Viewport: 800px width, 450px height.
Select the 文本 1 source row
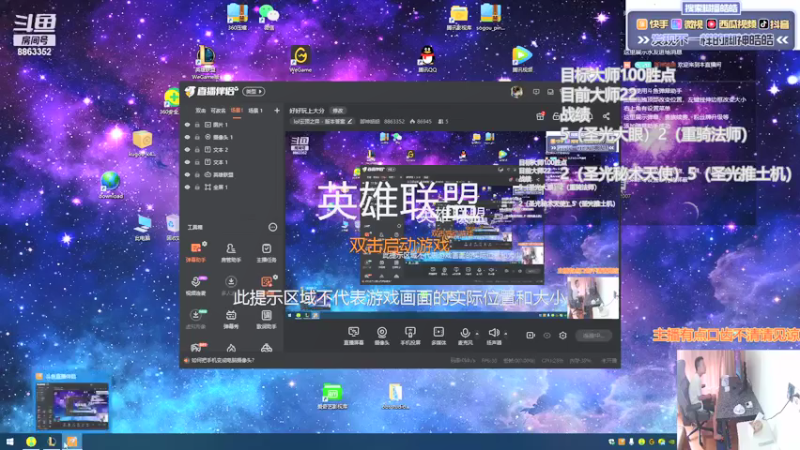[x=232, y=162]
